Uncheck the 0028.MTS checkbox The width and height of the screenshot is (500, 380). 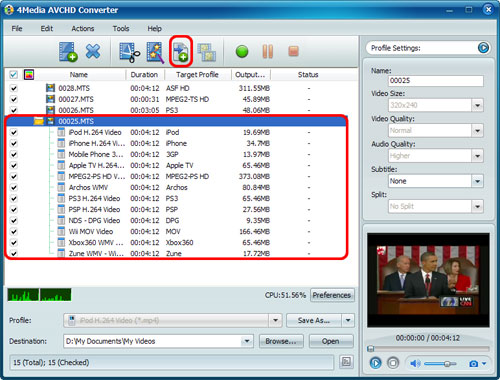(14, 88)
